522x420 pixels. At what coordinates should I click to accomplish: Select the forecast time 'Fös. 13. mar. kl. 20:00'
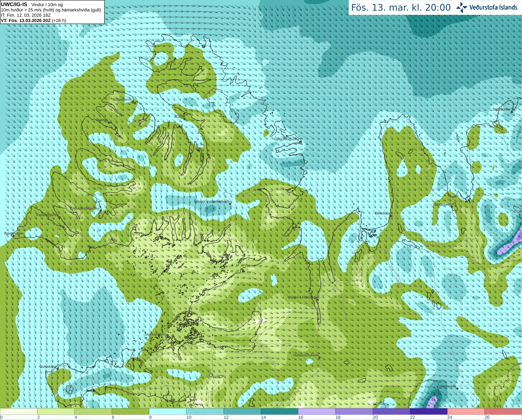401,8
